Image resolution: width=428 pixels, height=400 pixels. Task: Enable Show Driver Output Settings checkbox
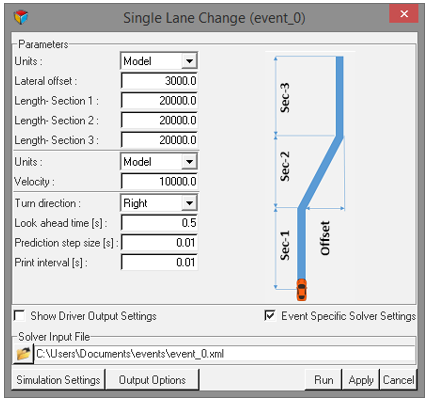pyautogui.click(x=20, y=315)
